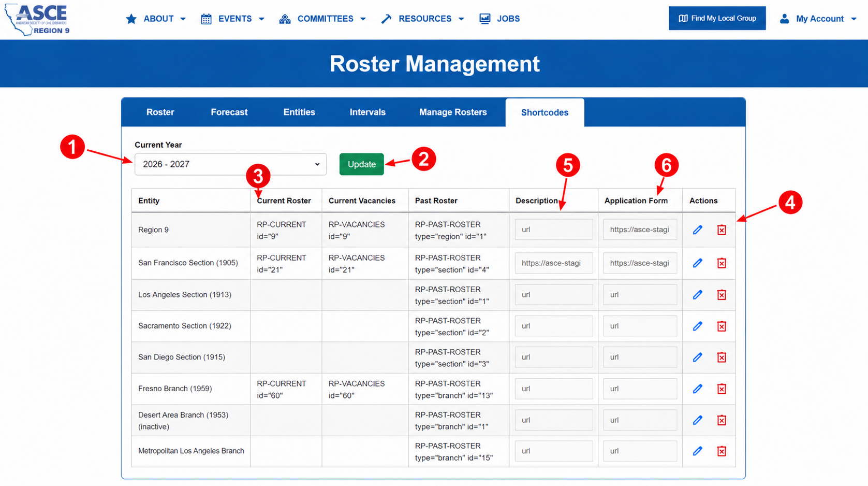The image size is (868, 486).
Task: Delete the Region 9 row
Action: (x=722, y=230)
